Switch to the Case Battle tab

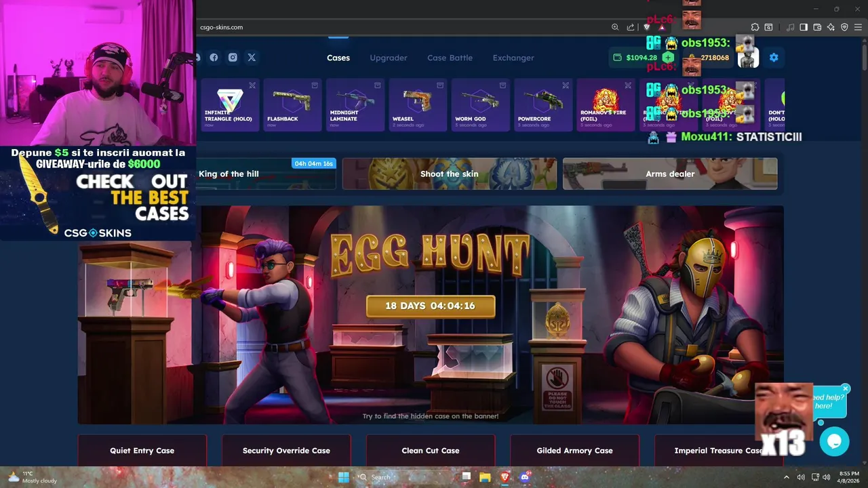point(450,58)
